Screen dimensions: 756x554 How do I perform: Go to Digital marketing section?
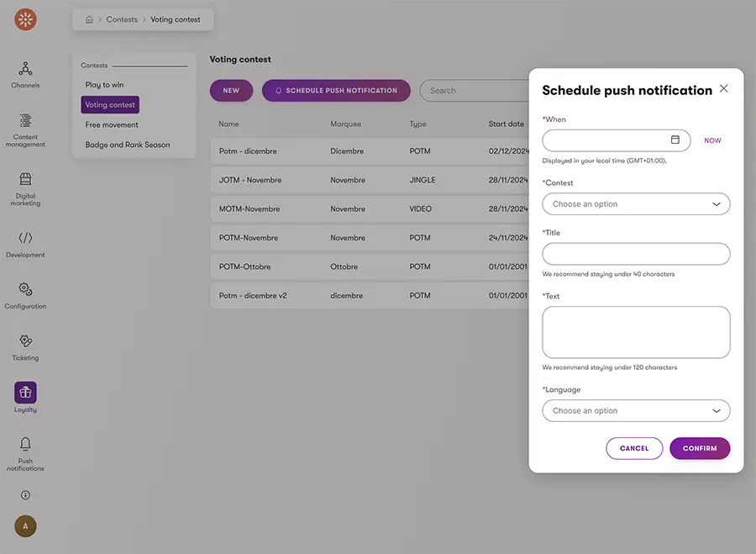click(x=25, y=180)
